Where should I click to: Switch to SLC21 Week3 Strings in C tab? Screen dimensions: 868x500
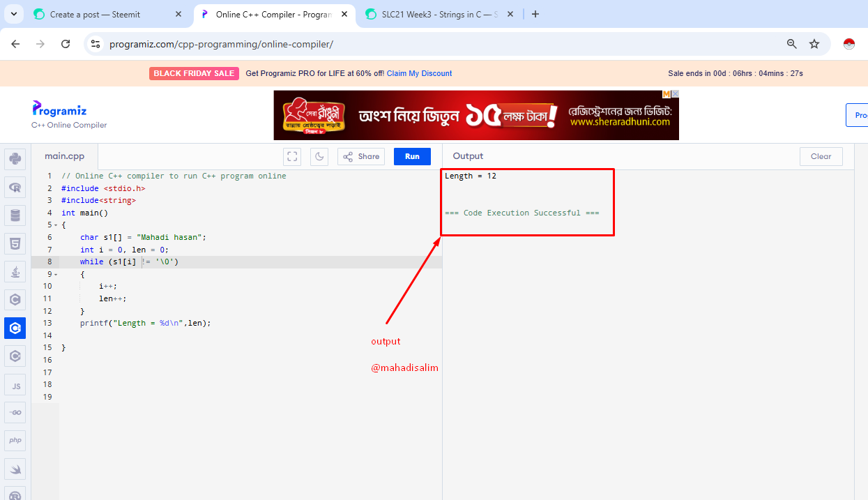[439, 14]
